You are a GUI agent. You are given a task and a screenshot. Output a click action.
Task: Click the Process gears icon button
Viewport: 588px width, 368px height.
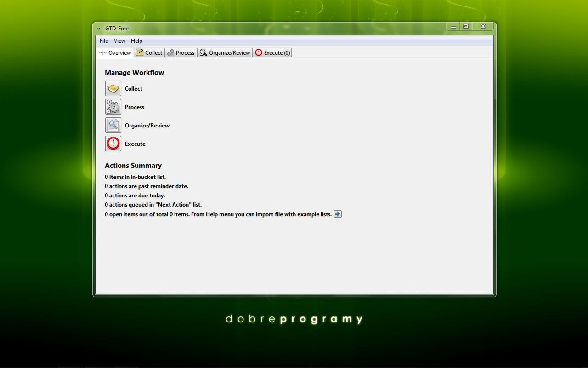(113, 107)
